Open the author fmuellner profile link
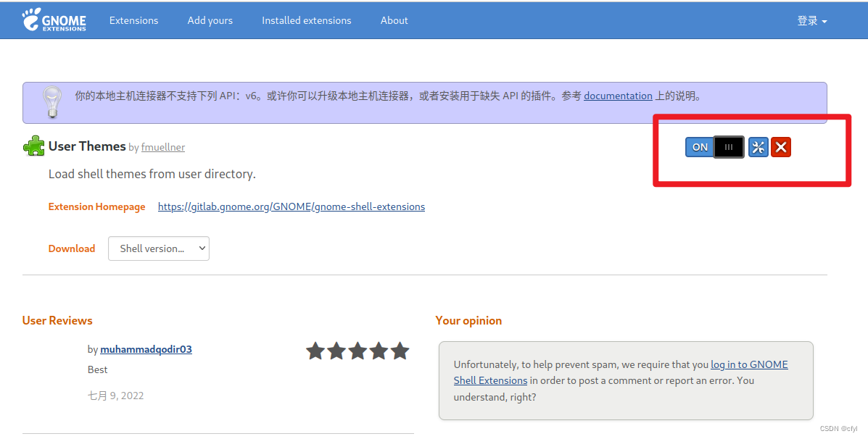This screenshot has height=439, width=868. [162, 147]
